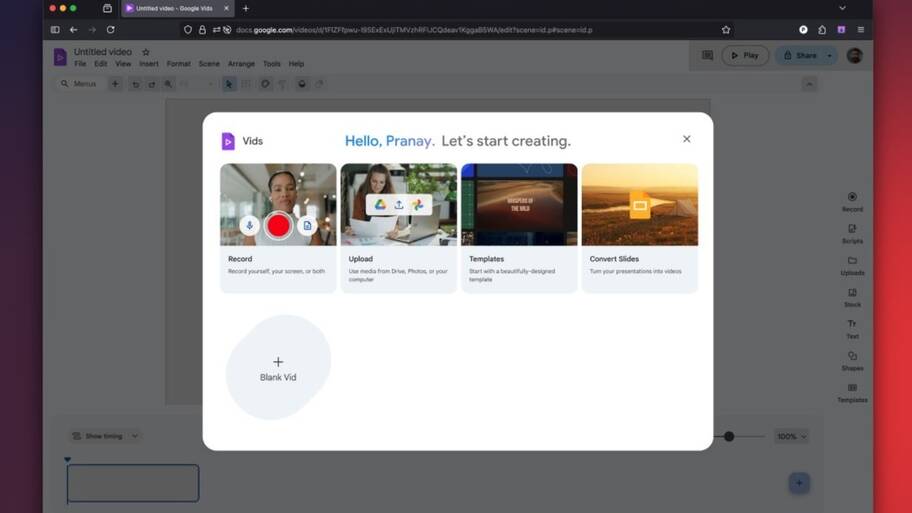Toggle the browser sidebar icon

coord(55,30)
